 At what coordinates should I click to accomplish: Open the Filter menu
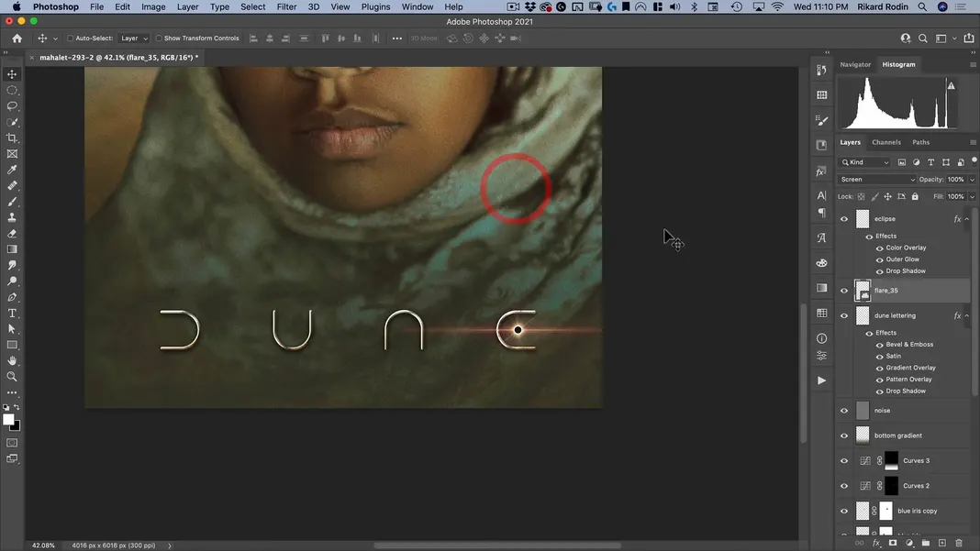[286, 6]
